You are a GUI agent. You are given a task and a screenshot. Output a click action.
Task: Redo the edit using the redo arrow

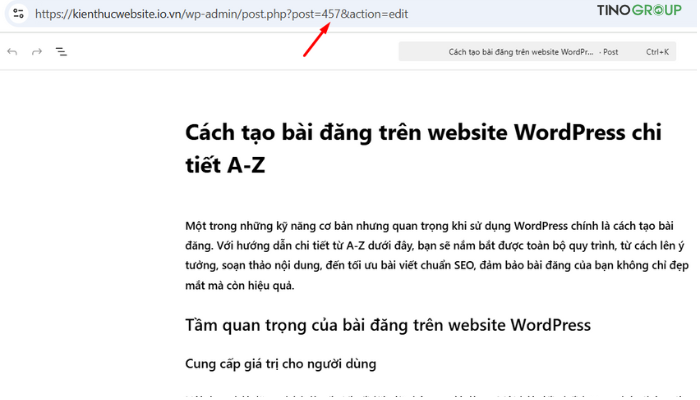(x=37, y=52)
